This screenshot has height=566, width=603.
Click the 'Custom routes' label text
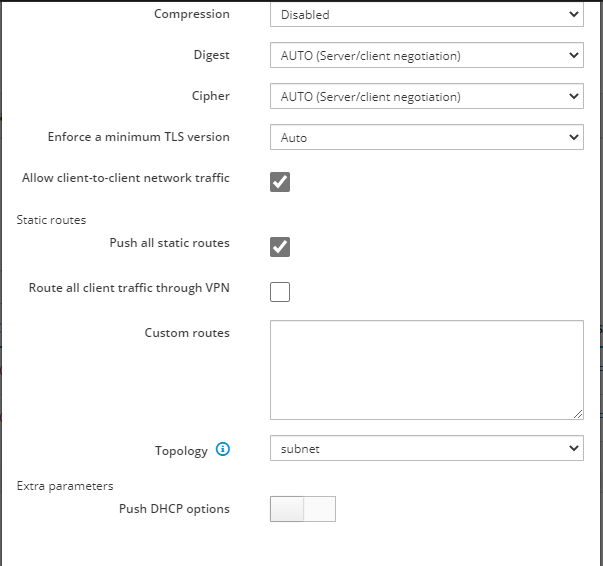coord(187,333)
